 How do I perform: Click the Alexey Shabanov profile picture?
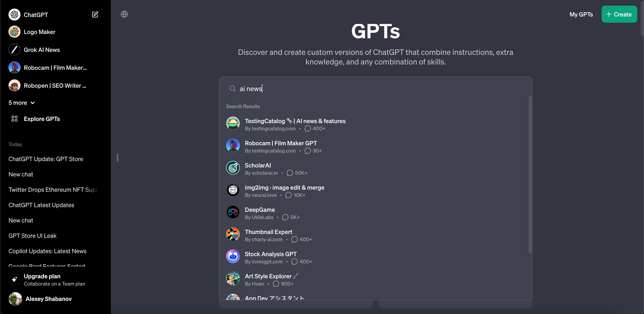point(15,299)
